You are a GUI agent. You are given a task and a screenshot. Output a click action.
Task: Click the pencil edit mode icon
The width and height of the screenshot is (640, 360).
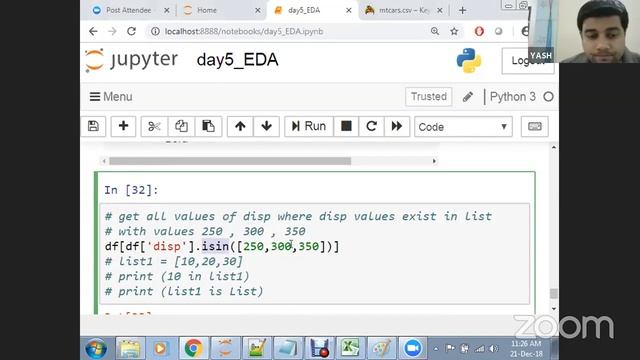pyautogui.click(x=468, y=97)
